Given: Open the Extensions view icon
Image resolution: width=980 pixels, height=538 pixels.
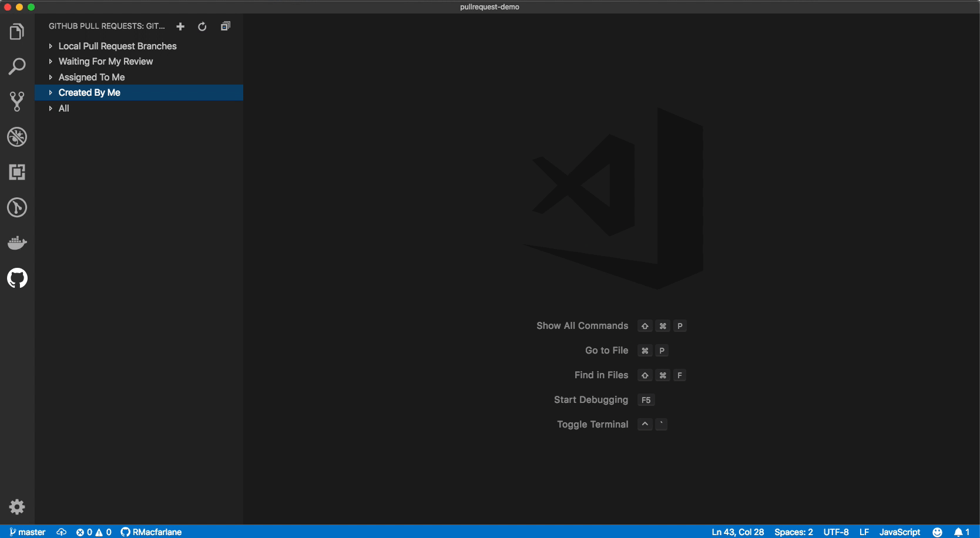Looking at the screenshot, I should (17, 172).
